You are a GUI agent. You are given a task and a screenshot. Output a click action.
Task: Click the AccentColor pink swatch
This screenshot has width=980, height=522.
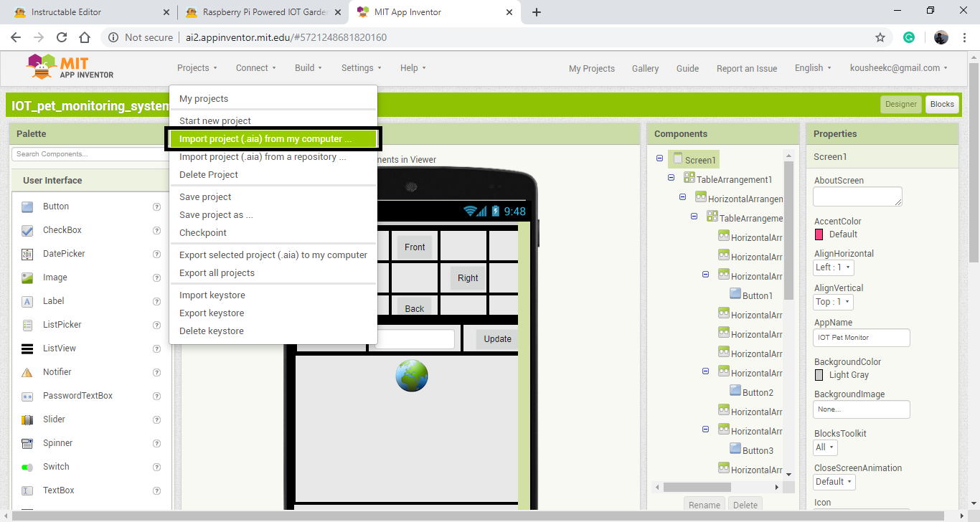[819, 234]
